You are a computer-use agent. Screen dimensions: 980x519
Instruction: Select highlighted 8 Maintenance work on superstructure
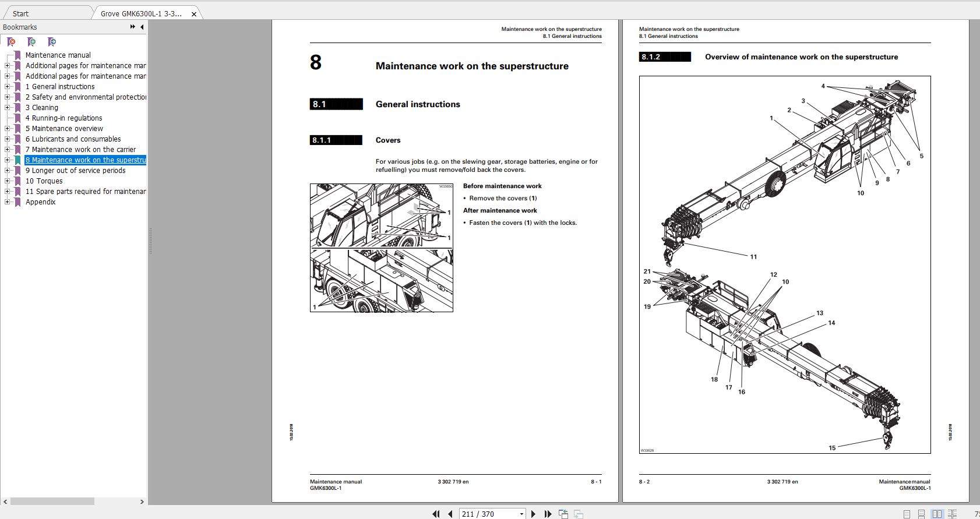point(86,160)
